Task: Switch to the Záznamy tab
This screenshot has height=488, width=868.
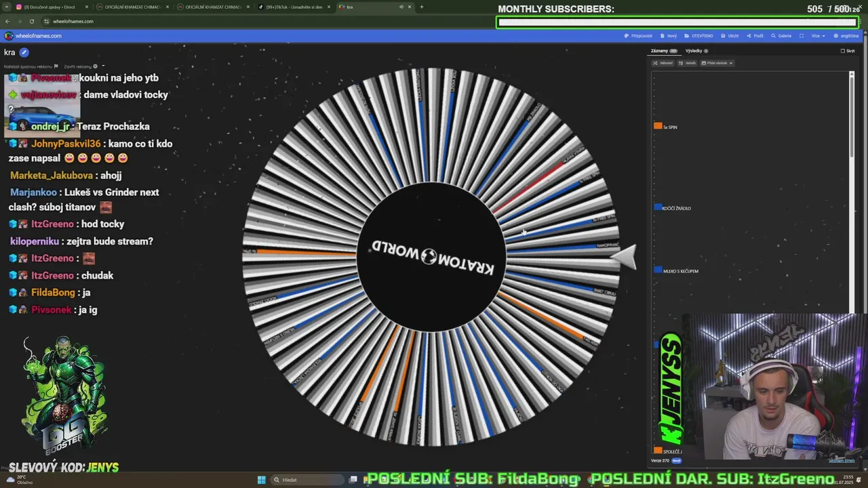Action: point(664,51)
